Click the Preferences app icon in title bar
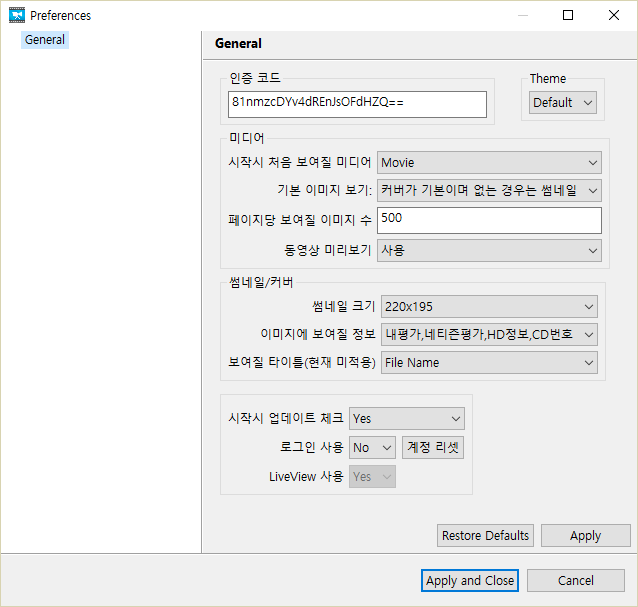Viewport: 638px width, 607px height. tap(17, 15)
